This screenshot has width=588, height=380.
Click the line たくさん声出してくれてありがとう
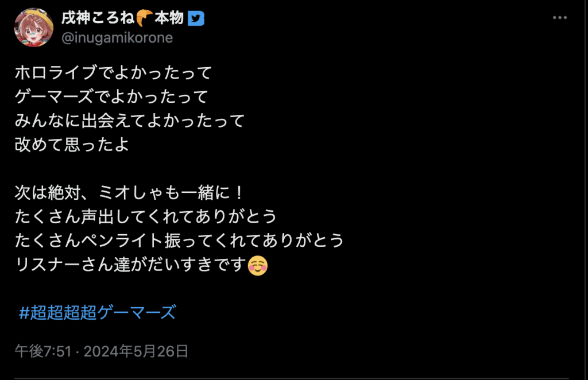click(x=146, y=216)
